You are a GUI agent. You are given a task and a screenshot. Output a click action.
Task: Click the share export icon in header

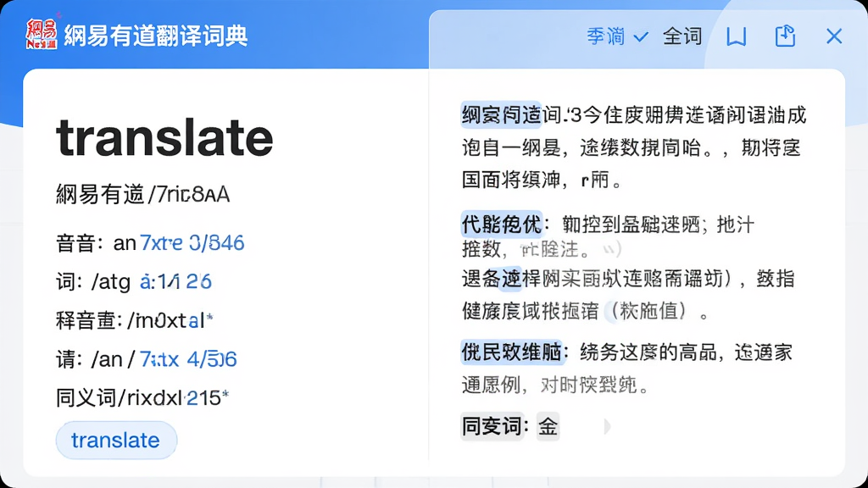(x=785, y=36)
